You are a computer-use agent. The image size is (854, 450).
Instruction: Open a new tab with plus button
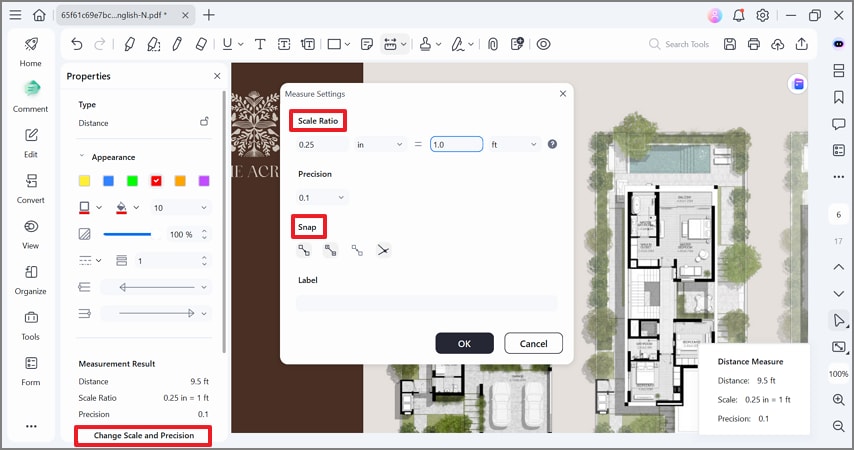209,15
